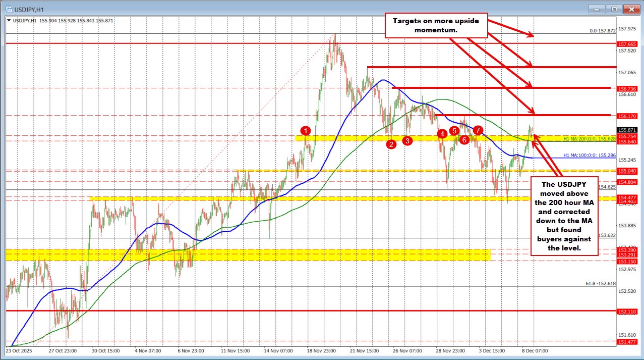The image size is (644, 360).
Task: Click the 0.0-157.872 Fibonacci level label
Action: click(x=603, y=30)
